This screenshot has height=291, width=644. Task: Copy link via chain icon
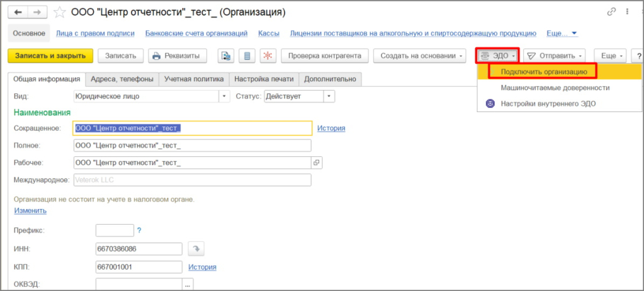[612, 13]
